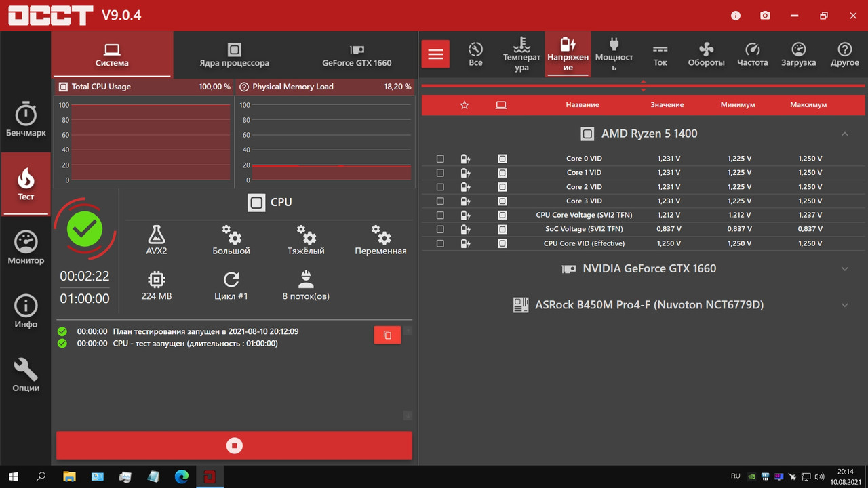Screen dimensions: 868x488
Task: Sort by the Значение column header
Action: click(x=667, y=105)
